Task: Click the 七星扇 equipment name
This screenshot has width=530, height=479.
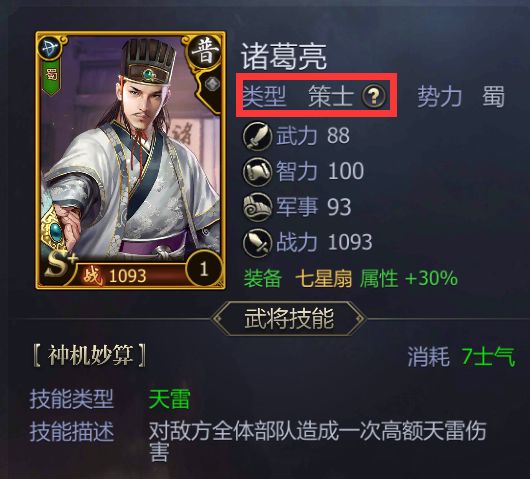Action: tap(323, 279)
